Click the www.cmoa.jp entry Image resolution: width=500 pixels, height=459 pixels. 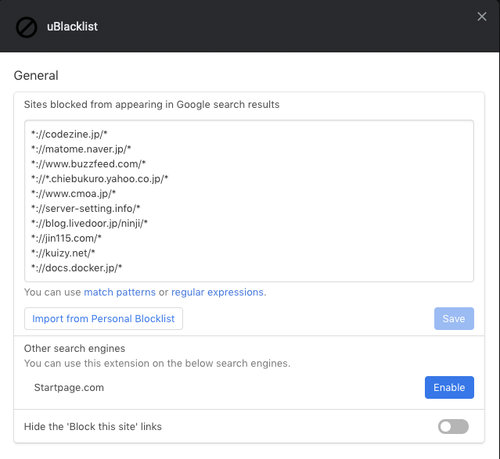click(x=73, y=194)
